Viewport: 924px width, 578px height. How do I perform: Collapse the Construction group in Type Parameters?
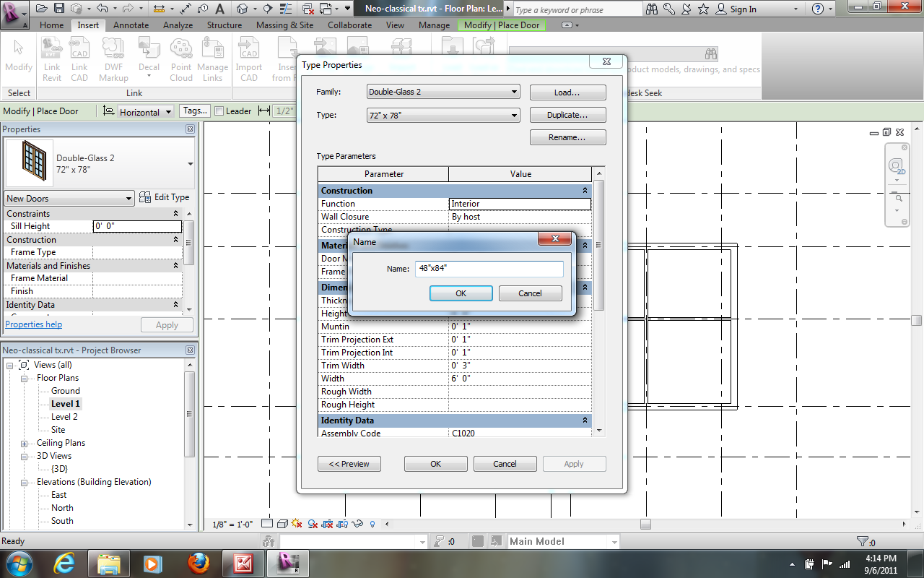point(585,191)
